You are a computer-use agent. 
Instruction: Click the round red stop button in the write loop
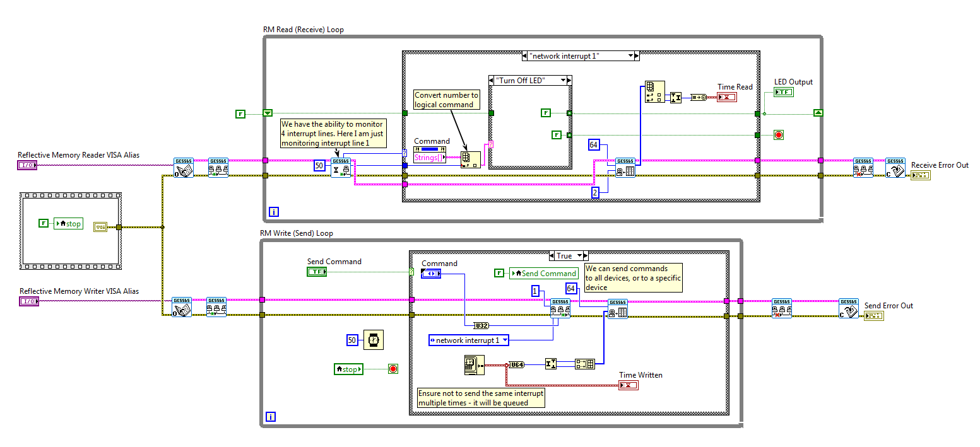393,369
